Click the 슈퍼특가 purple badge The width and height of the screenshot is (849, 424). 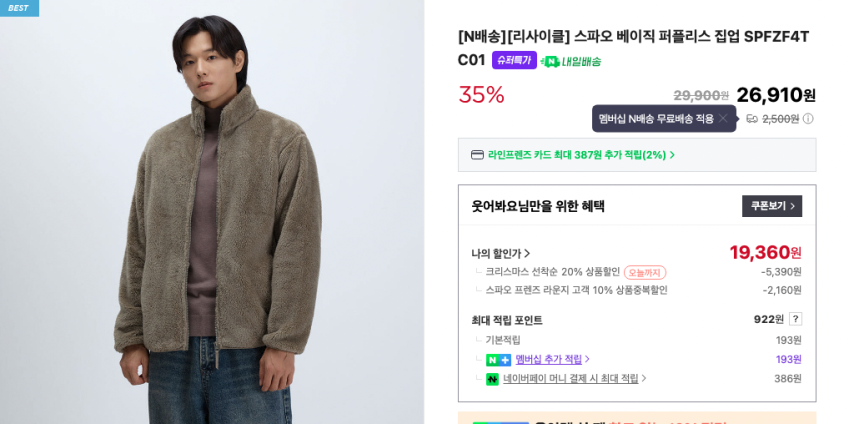pyautogui.click(x=514, y=60)
